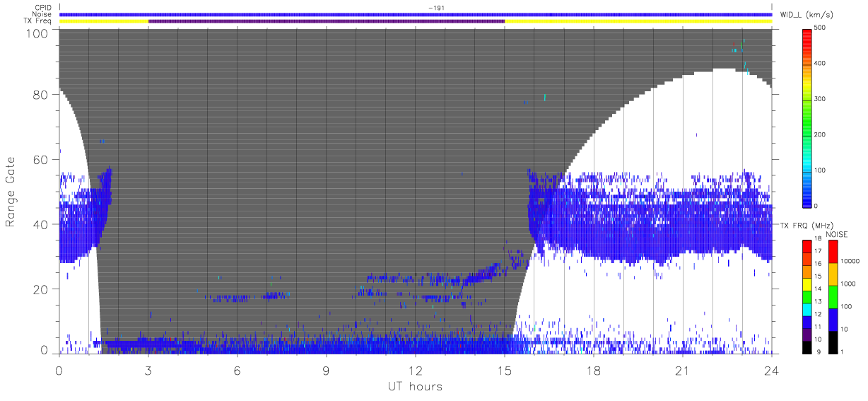This screenshot has width=868, height=401.
Task: Click the 9 tick label on the UT hours axis
Action: click(x=327, y=370)
